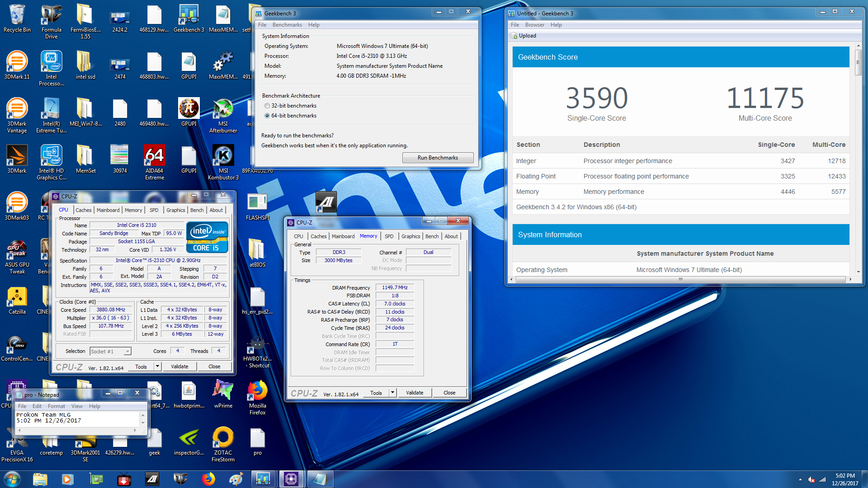Open MSI Kombustor 3 shortcut
The height and width of the screenshot is (488, 868).
pyautogui.click(x=223, y=162)
